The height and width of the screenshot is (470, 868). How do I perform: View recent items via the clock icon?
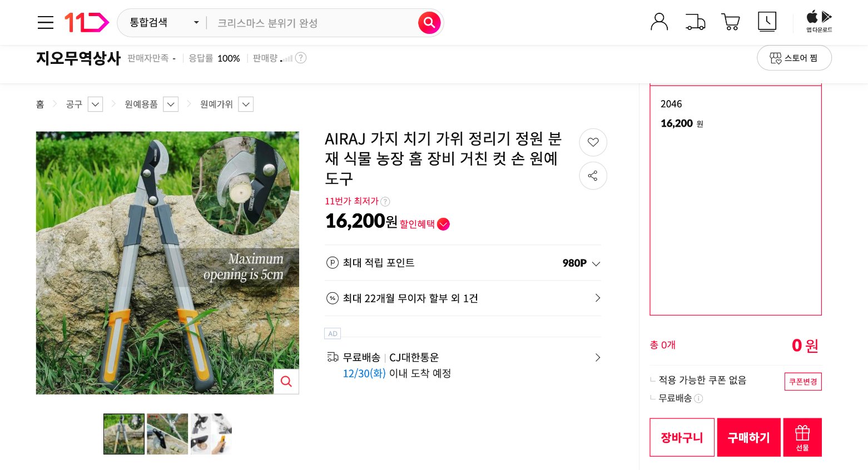tap(767, 22)
